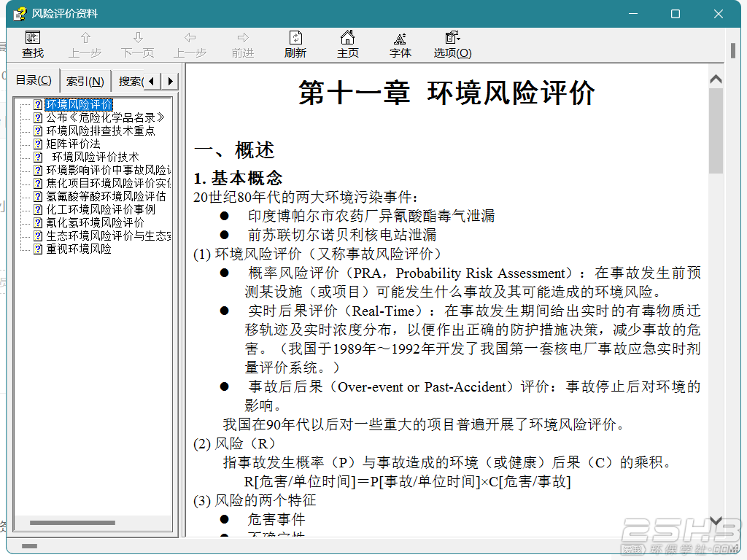This screenshot has width=747, height=560.
Task: Click the 风险评价资料 title bar app icon
Action: pyautogui.click(x=20, y=14)
